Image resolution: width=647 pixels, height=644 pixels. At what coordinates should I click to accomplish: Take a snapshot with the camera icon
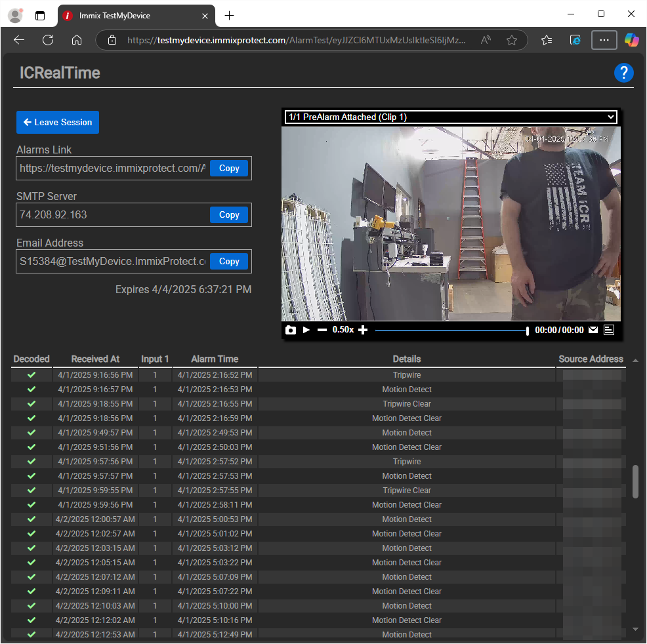(291, 331)
